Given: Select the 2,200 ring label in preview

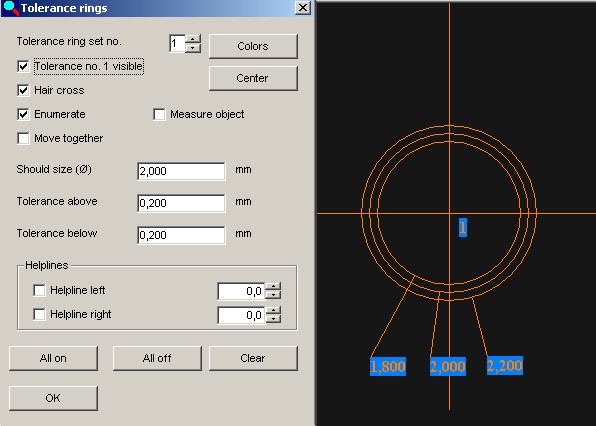Looking at the screenshot, I should coord(505,366).
